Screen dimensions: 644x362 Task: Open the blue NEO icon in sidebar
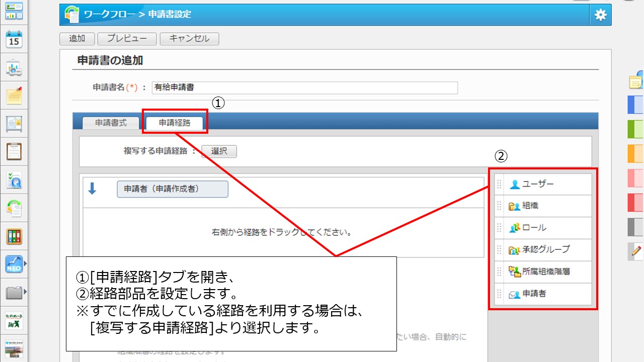pyautogui.click(x=14, y=264)
